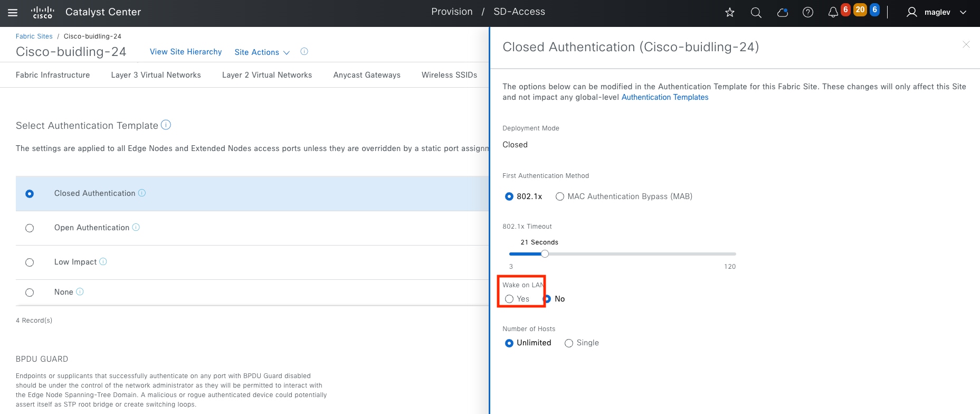Close the Closed Authentication side panel
Viewport: 980px width, 414px height.
[966, 45]
